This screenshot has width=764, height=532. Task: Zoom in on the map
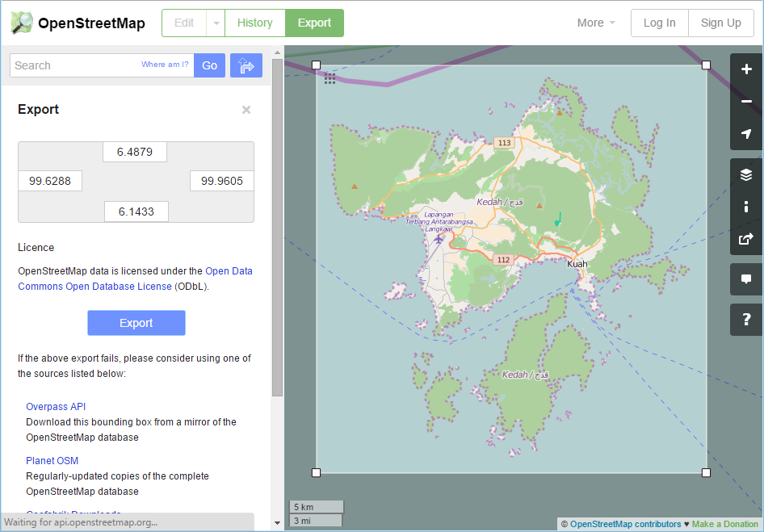coord(746,69)
